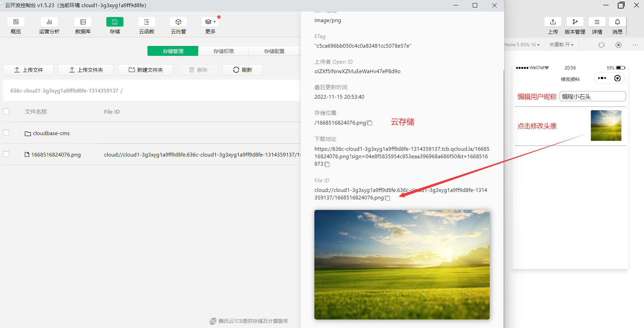Open the 云函数 cloud functions section
The width and height of the screenshot is (644, 328).
click(147, 26)
